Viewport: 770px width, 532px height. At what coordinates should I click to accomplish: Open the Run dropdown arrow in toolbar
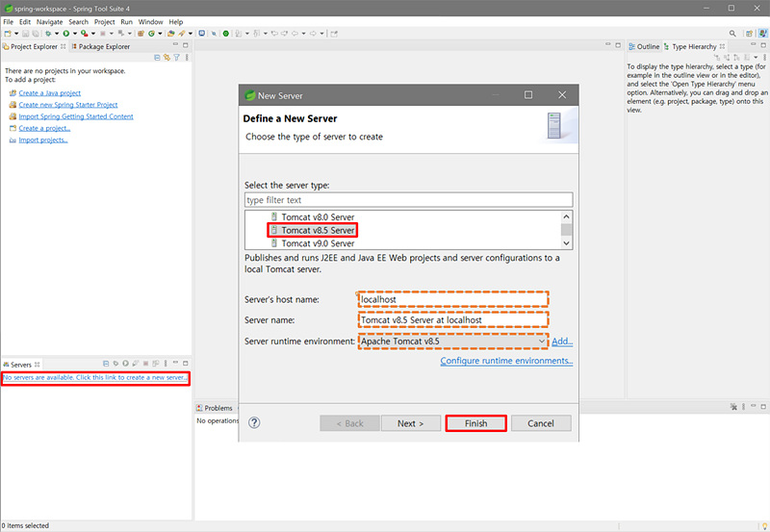click(x=75, y=34)
